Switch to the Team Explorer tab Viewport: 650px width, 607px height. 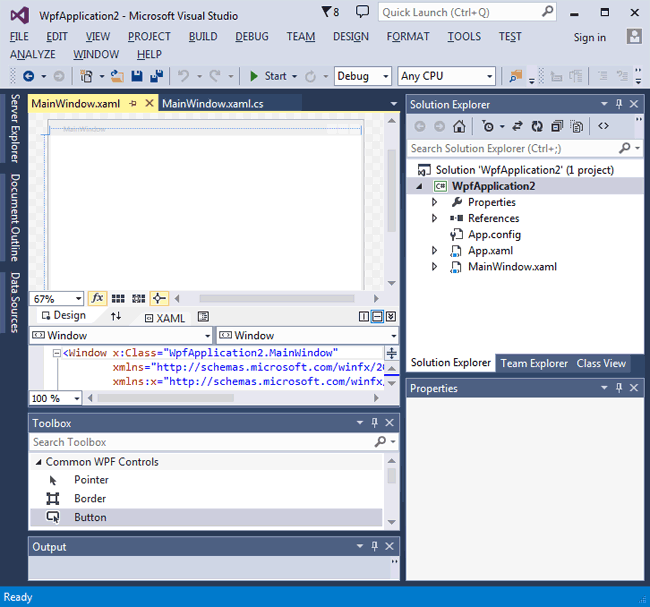pos(534,363)
